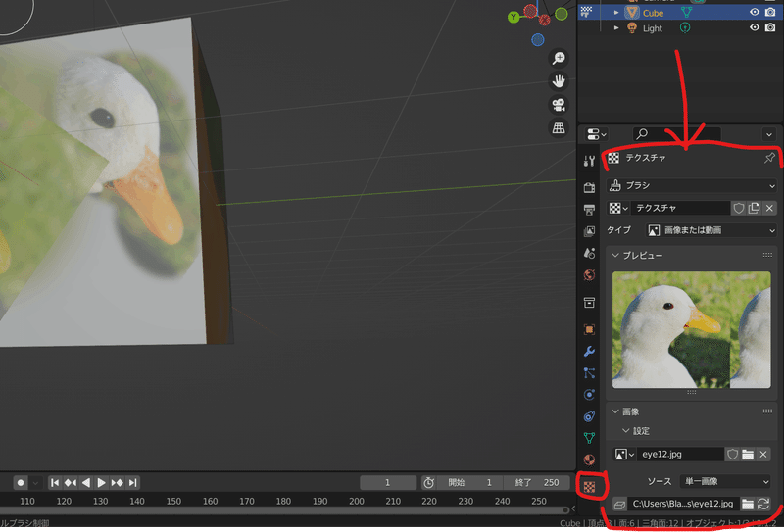Open the Collection properties tab
The height and width of the screenshot is (532, 784).
click(x=589, y=302)
